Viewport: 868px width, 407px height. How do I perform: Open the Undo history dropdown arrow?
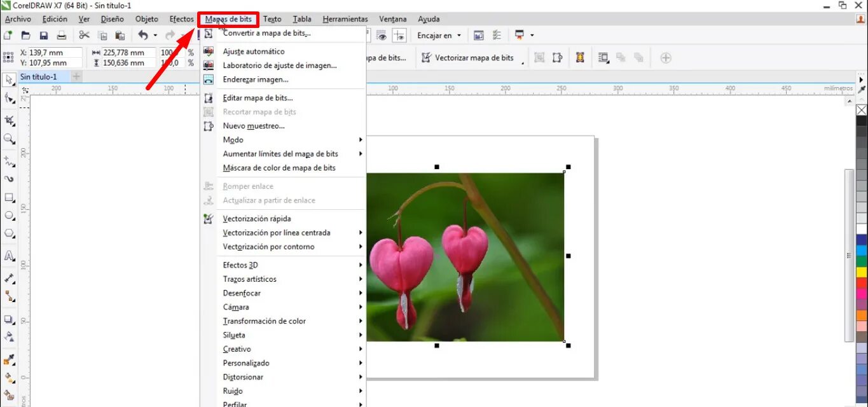[155, 36]
